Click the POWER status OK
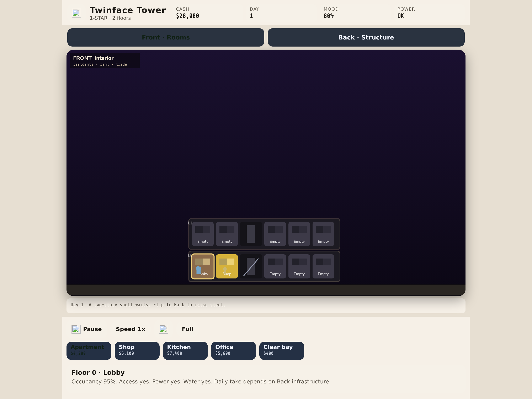Image resolution: width=532 pixels, height=399 pixels. (400, 16)
